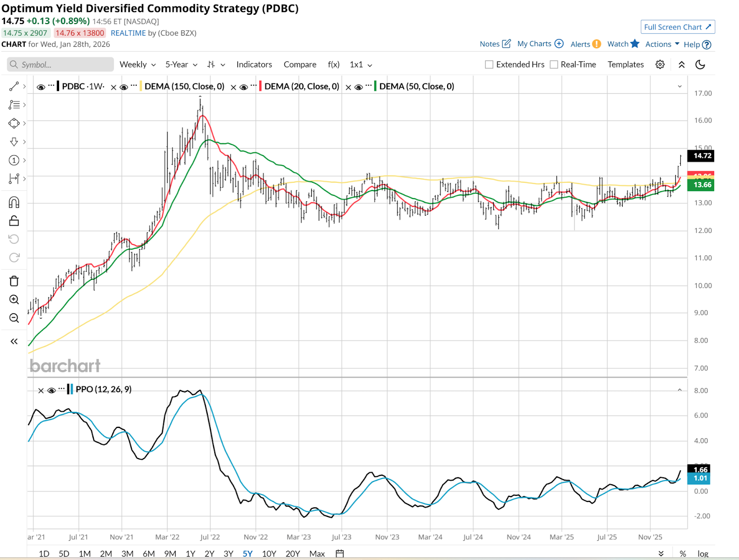This screenshot has height=560, width=739.
Task: Select the trend line drawing tool
Action: click(14, 86)
